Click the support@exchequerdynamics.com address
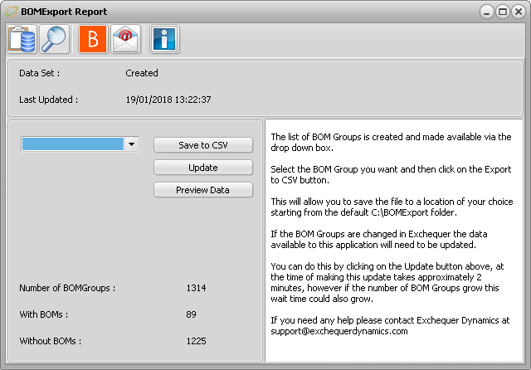 point(339,331)
